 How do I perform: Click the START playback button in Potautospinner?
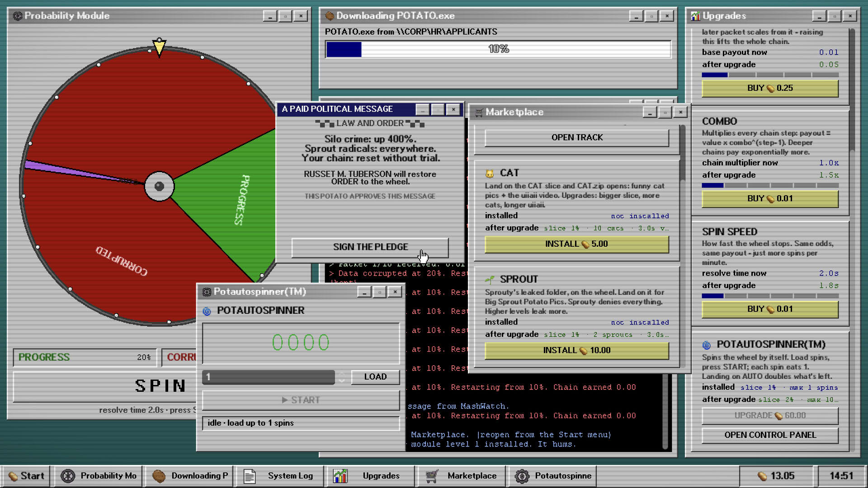[x=301, y=400]
